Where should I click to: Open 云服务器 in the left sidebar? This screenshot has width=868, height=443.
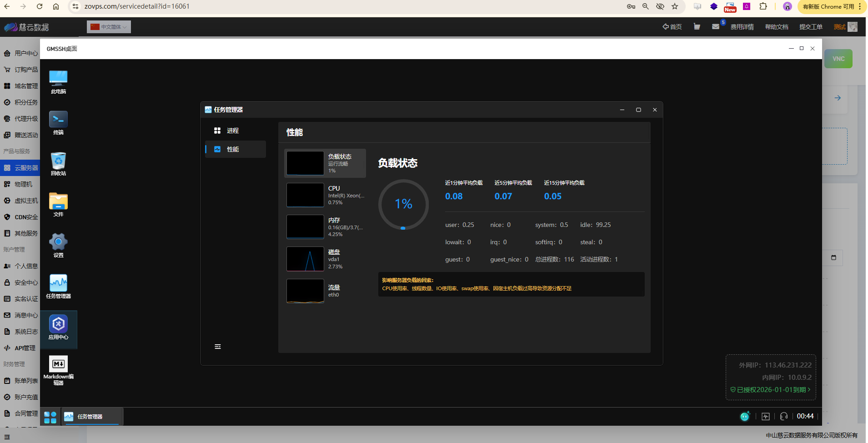(x=26, y=168)
